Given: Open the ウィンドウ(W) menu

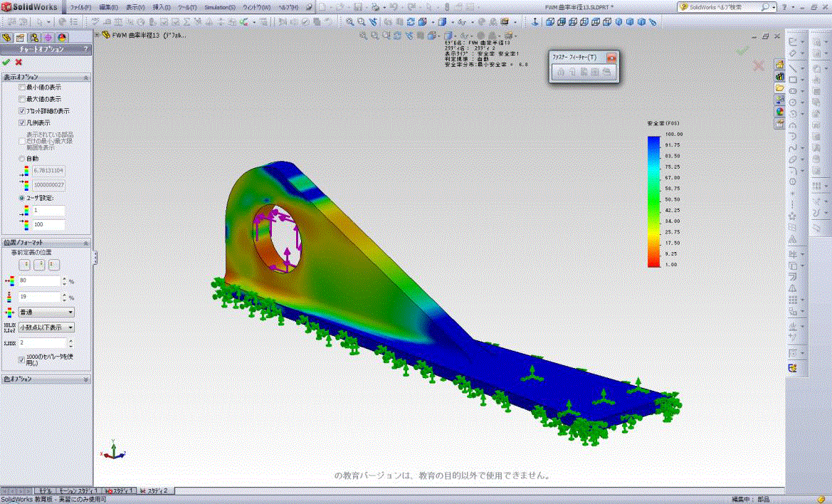Looking at the screenshot, I should (256, 7).
